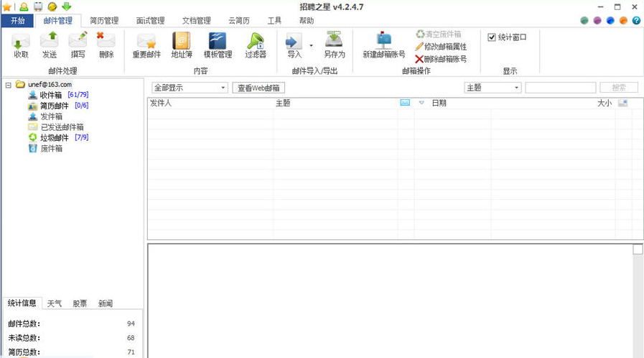The height and width of the screenshot is (358, 644).
Task: Click 修改邮箱属性 edit mailbox properties
Action: [441, 47]
